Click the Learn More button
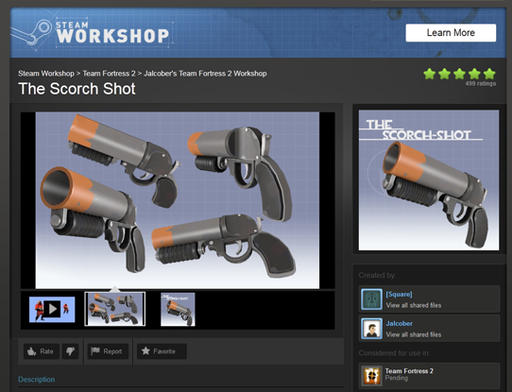 451,33
